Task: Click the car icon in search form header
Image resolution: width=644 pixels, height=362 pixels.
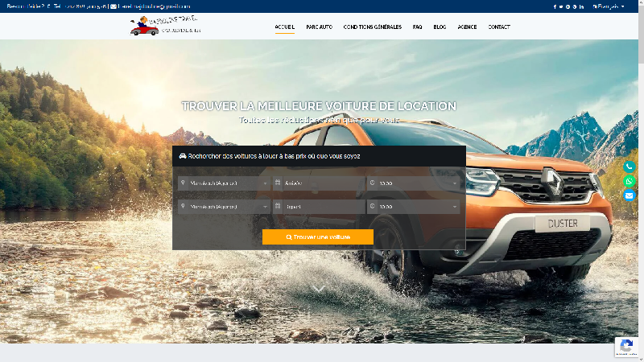Action: pos(183,156)
